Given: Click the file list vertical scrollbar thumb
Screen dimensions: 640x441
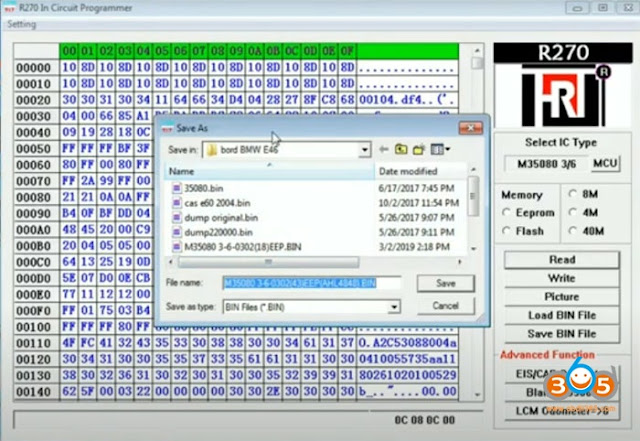Looking at the screenshot, I should click(x=473, y=196).
